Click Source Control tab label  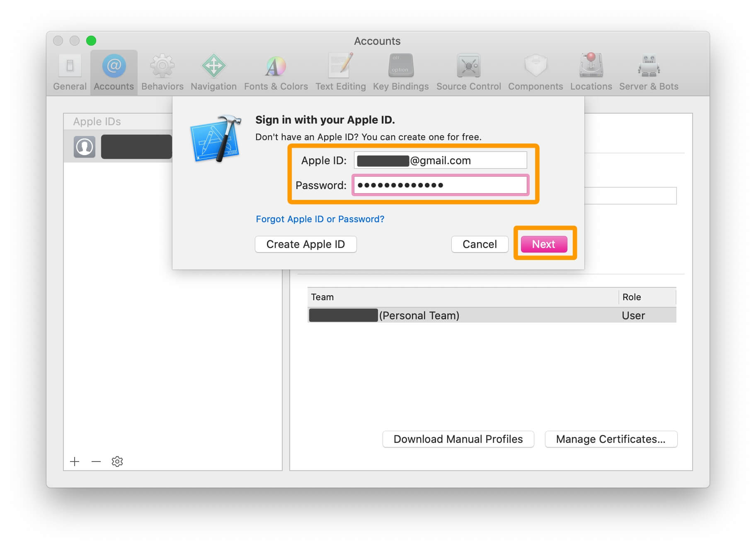click(469, 86)
